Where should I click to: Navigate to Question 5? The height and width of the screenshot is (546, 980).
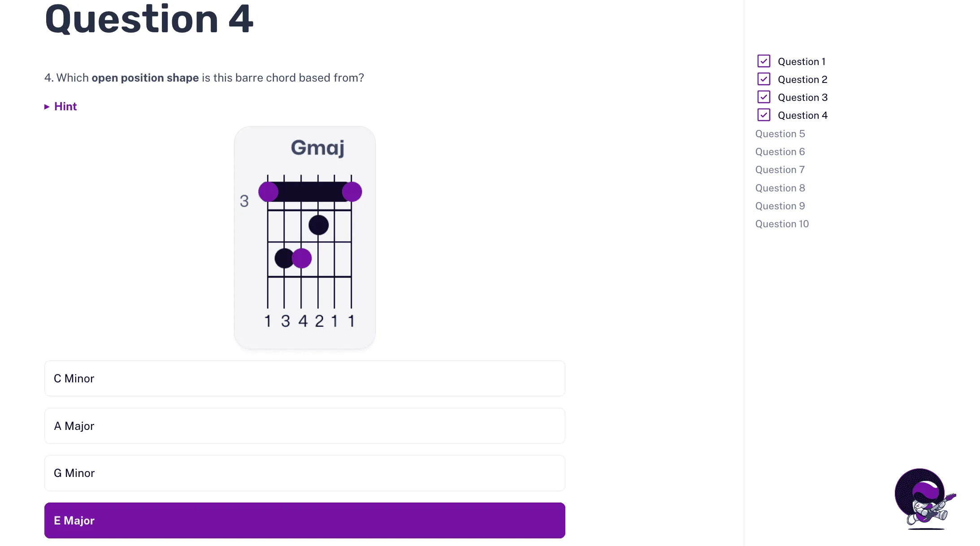click(x=780, y=134)
